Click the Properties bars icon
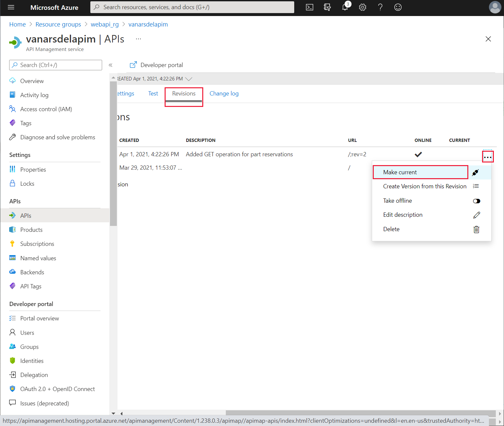504x426 pixels. [12, 169]
